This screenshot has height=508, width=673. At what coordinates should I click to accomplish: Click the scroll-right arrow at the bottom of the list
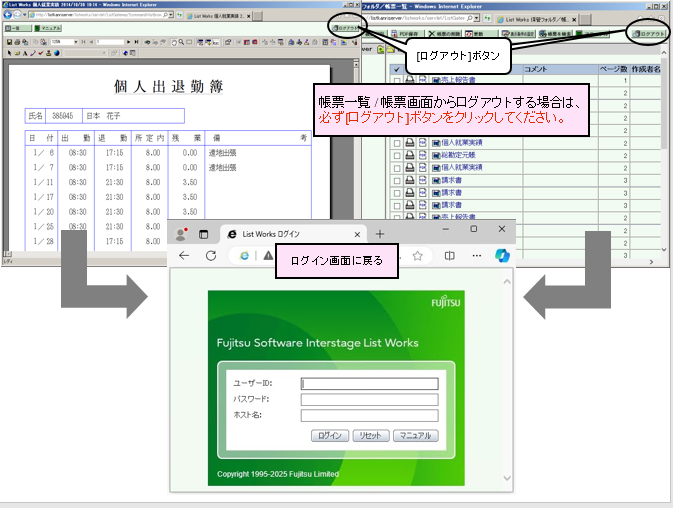click(651, 262)
